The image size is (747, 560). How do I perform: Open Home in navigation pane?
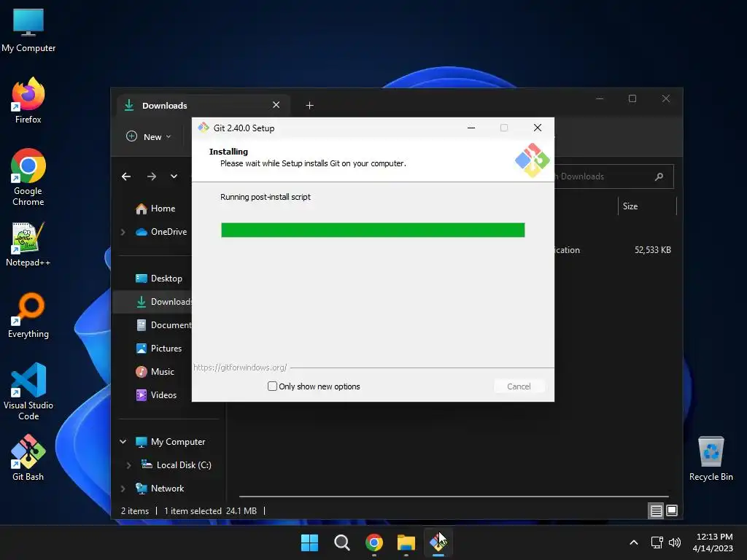pyautogui.click(x=155, y=209)
